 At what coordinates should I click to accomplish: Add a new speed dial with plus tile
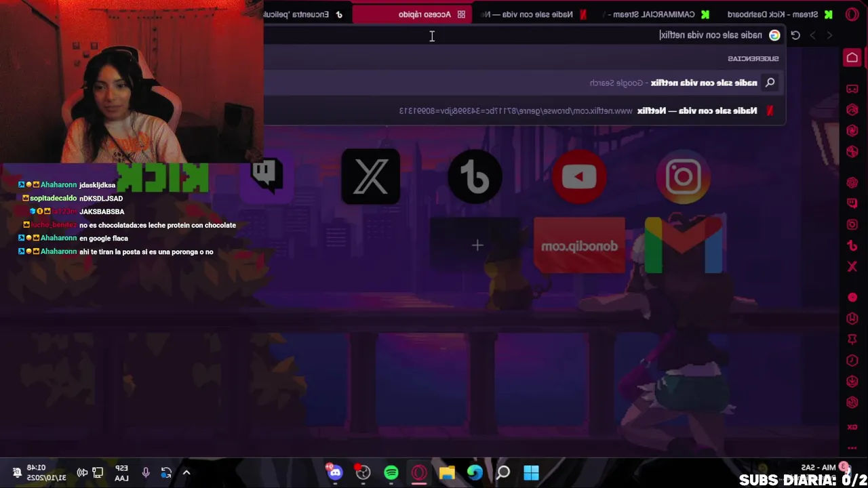(477, 245)
